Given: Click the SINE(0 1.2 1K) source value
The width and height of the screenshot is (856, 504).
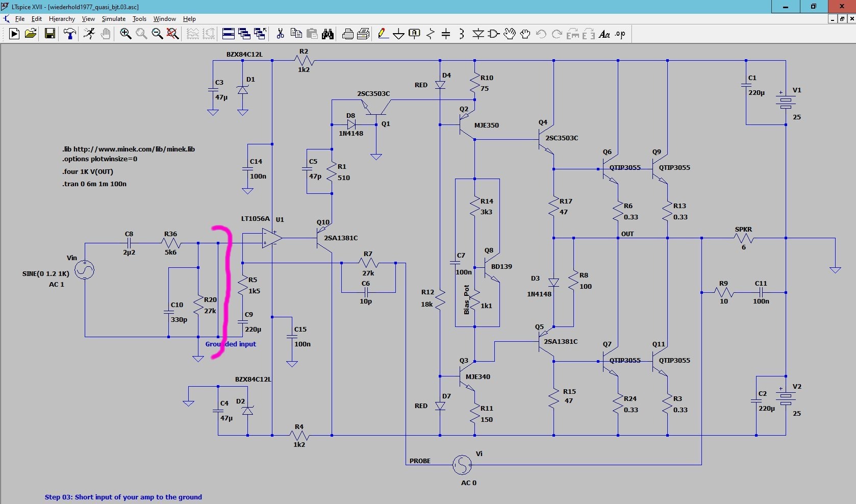Looking at the screenshot, I should click(46, 273).
